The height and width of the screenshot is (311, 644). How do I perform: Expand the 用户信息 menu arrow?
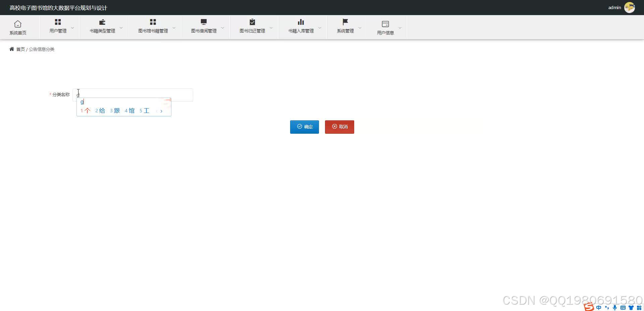coord(400,27)
